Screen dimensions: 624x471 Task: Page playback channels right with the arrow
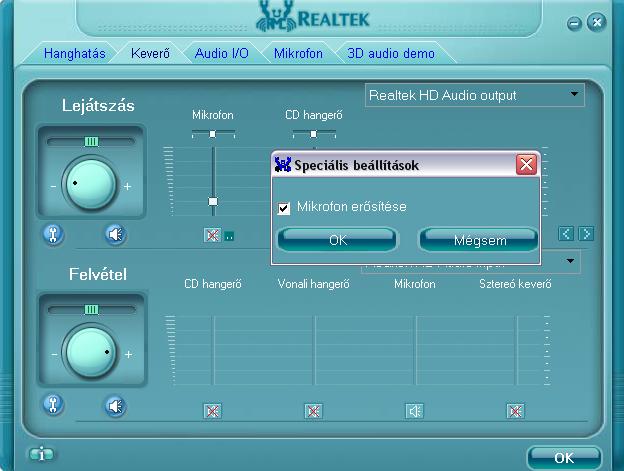tap(586, 234)
